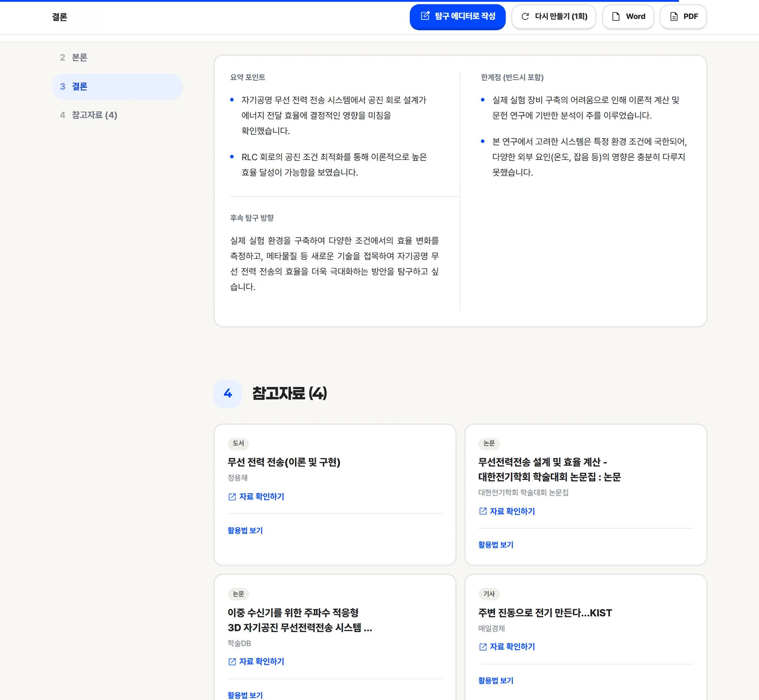Open 자료 확인하기 for 무선전력전송 설계 및 효율 계산
Screen dimensions: 759x700
[x=507, y=511]
